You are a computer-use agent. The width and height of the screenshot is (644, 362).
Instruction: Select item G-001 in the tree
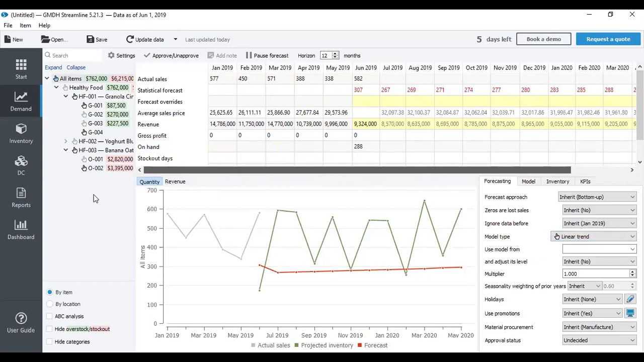[95, 106]
